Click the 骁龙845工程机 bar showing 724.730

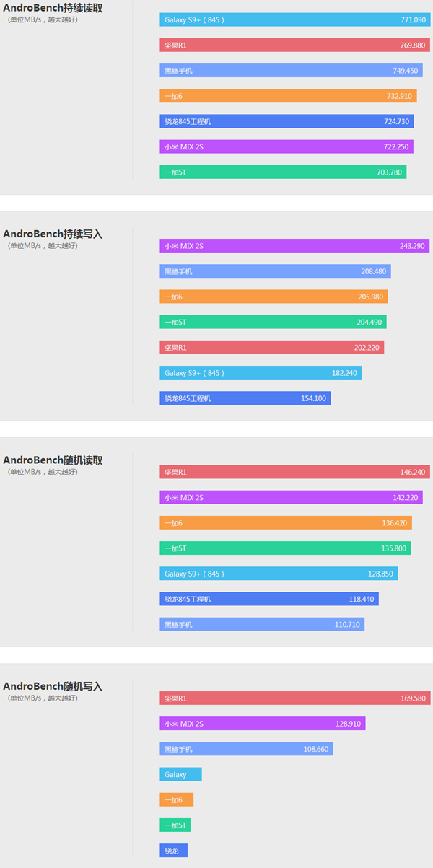[287, 121]
